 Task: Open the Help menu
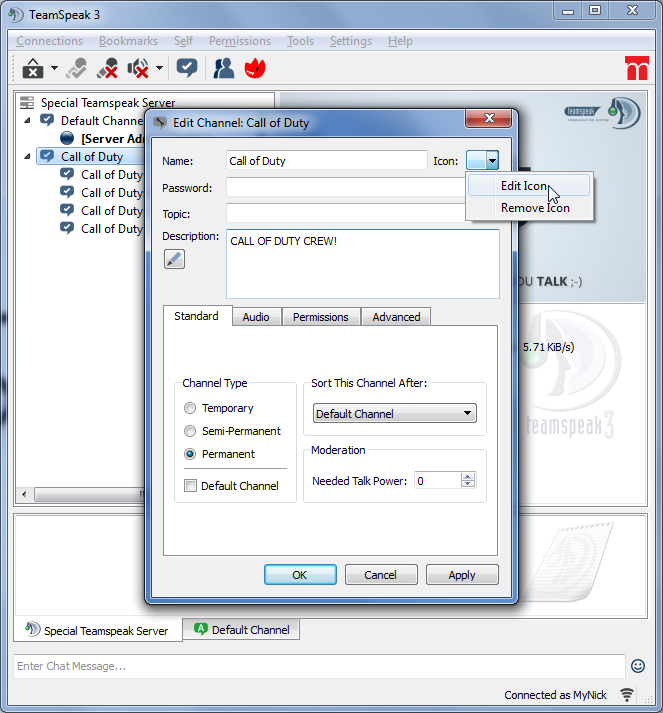coord(400,41)
